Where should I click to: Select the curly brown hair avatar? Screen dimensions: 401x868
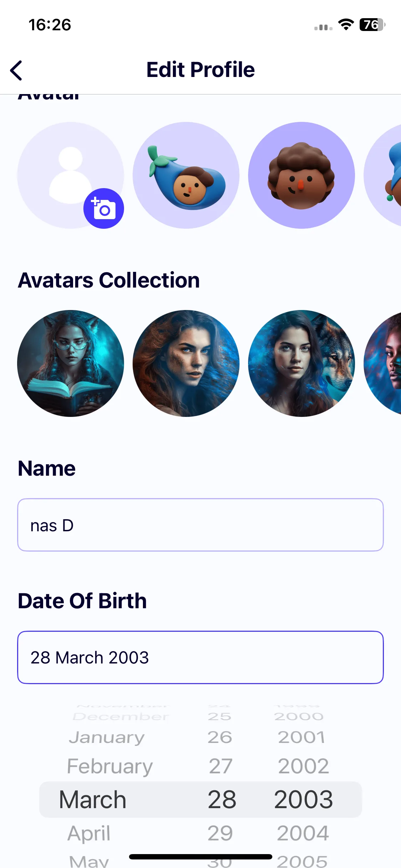(302, 175)
